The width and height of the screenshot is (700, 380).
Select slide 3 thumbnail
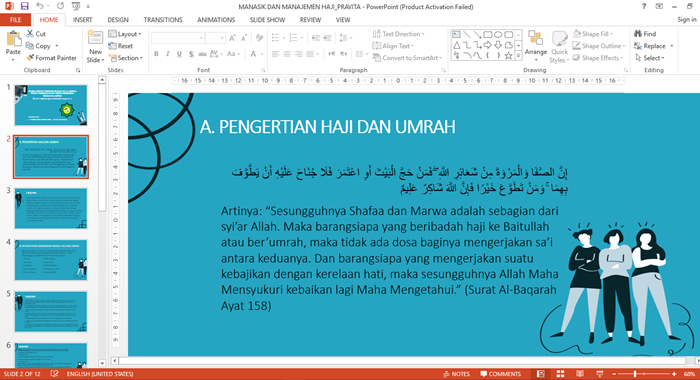pos(51,209)
